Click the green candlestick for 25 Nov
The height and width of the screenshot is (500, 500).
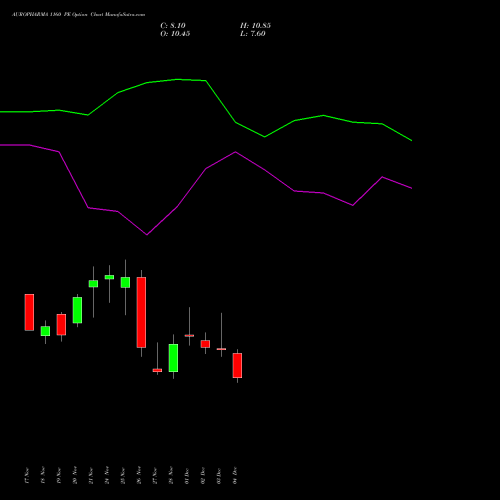pos(125,282)
